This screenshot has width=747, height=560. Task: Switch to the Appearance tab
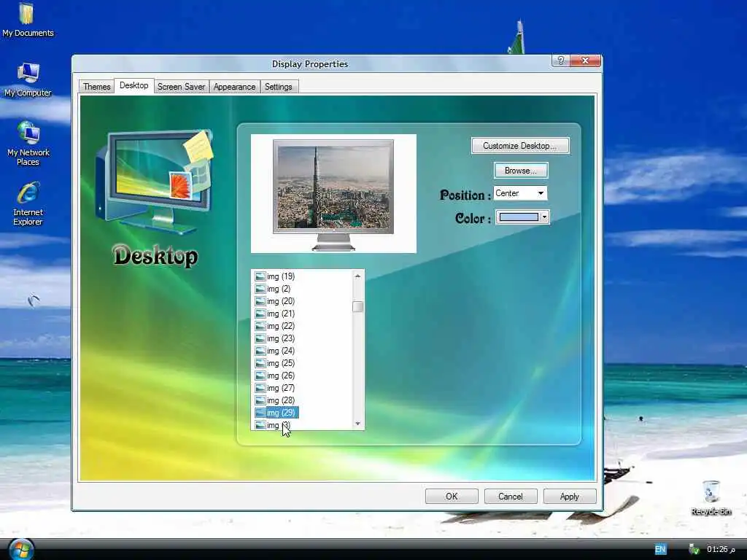(234, 87)
